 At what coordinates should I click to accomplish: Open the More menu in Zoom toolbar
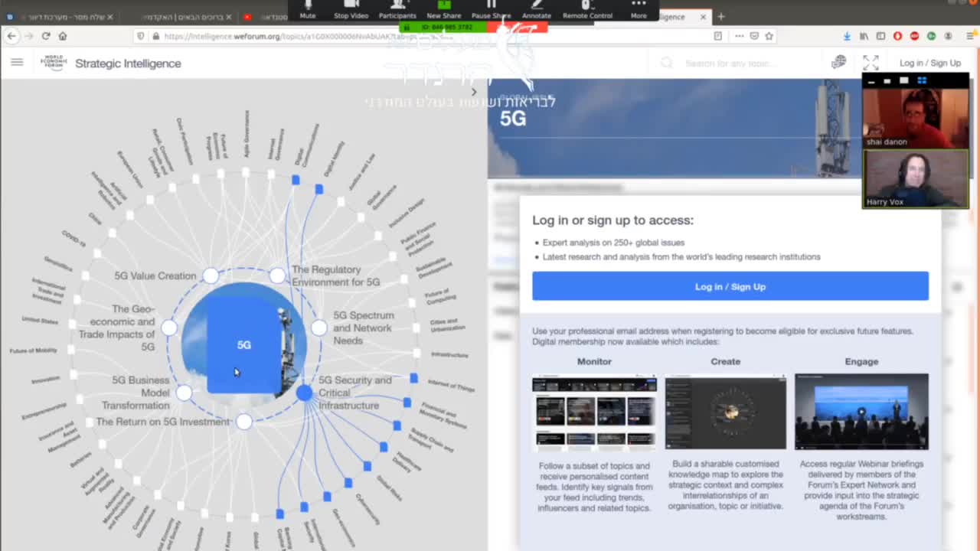pos(639,9)
